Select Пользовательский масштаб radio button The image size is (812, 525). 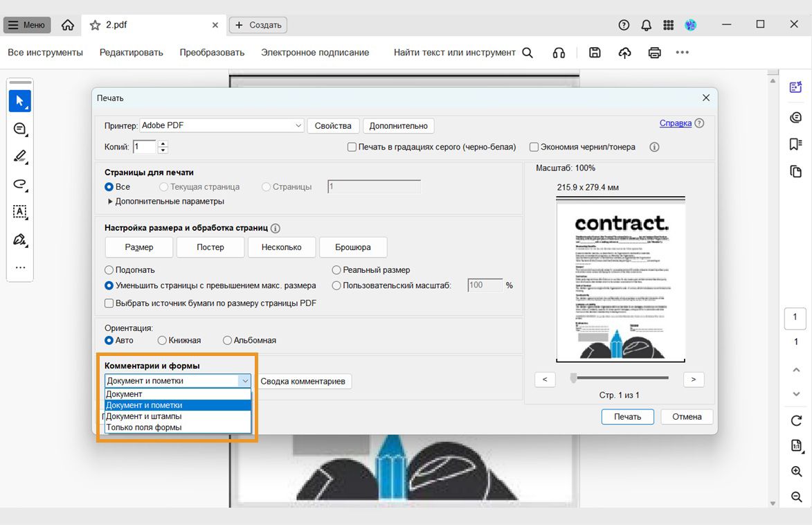(x=336, y=285)
